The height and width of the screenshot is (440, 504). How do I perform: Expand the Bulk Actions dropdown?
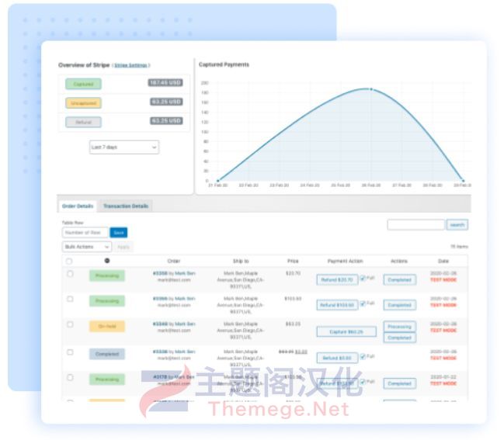[87, 247]
